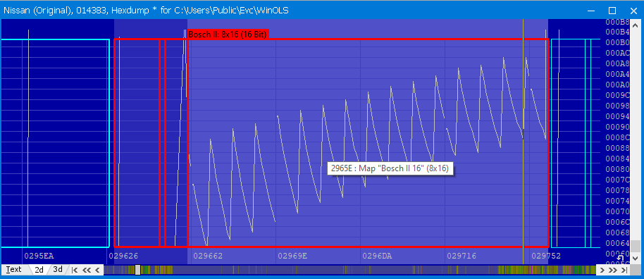Maximize the Hexdump window
The width and height of the screenshot is (644, 279).
(612, 11)
